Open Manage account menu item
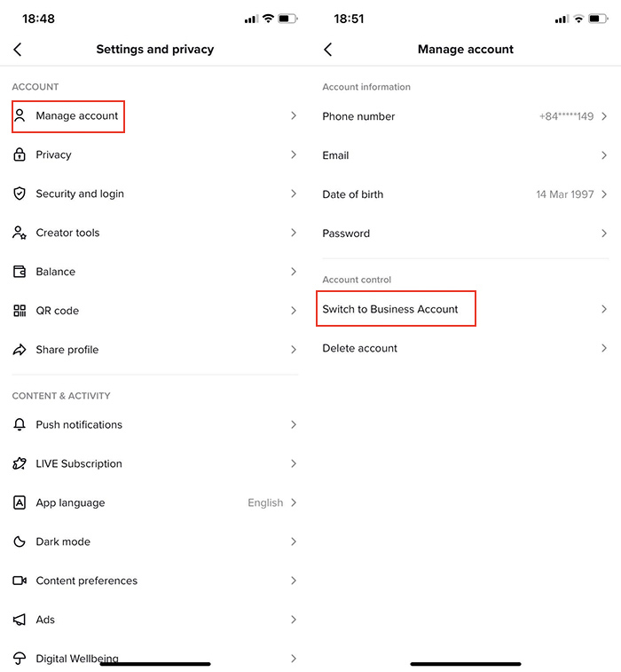Screen dimensions: 621x672 (155, 115)
